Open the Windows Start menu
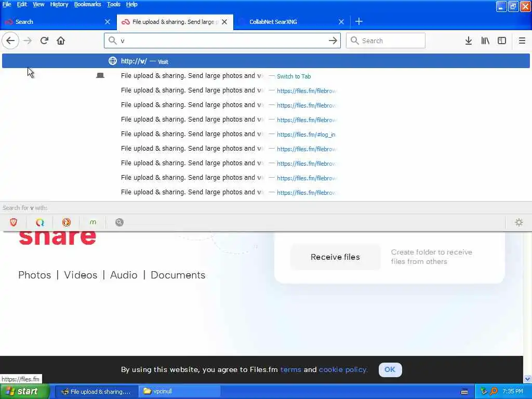532x399 pixels. 25,391
